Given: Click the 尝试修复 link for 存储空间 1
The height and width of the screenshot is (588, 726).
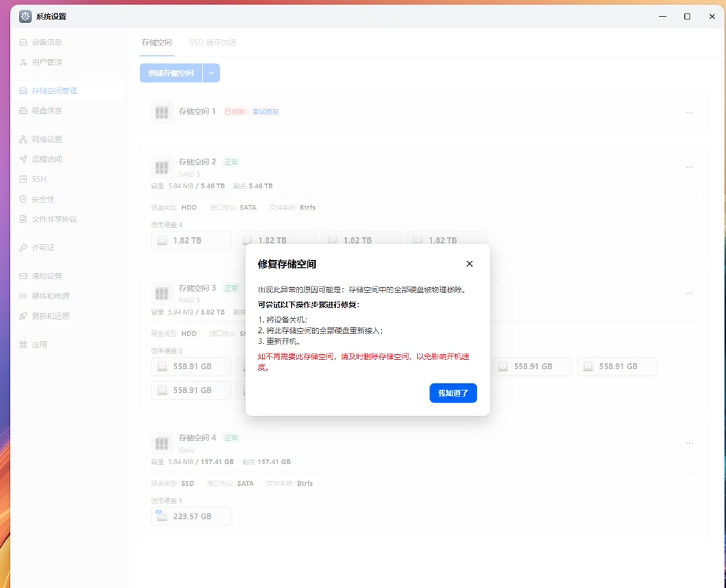Looking at the screenshot, I should point(266,112).
